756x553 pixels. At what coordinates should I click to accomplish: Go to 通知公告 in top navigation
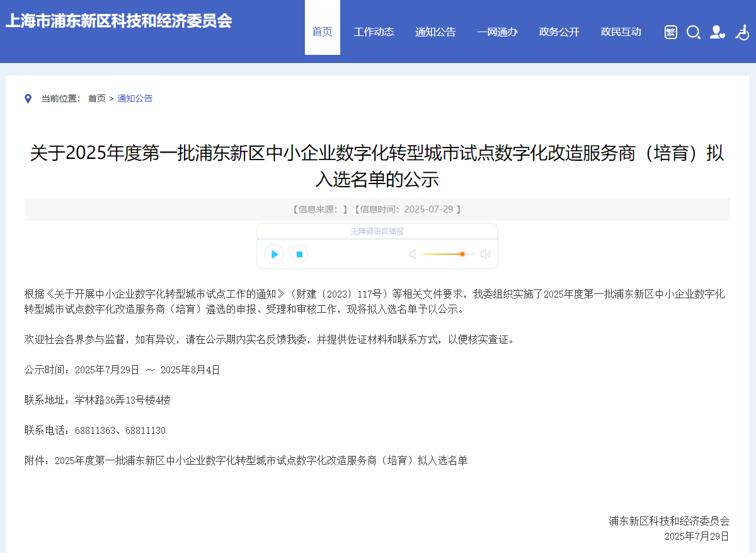435,32
